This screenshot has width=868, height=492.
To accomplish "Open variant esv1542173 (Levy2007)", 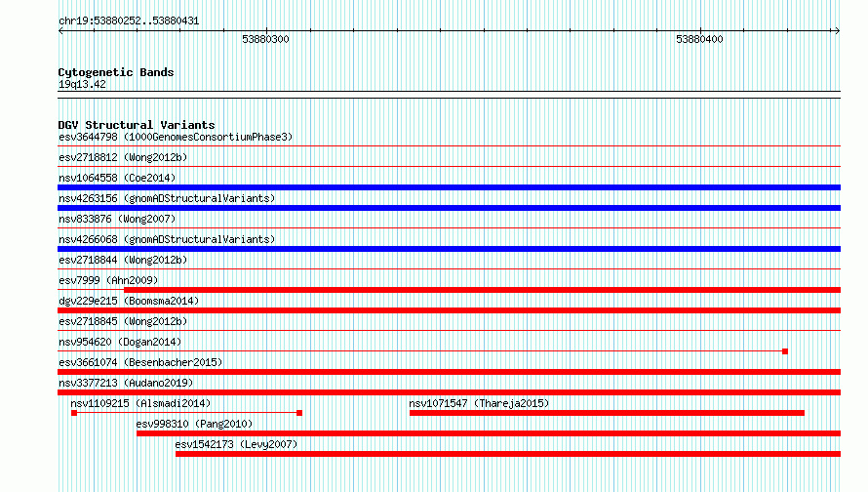I will coord(236,444).
